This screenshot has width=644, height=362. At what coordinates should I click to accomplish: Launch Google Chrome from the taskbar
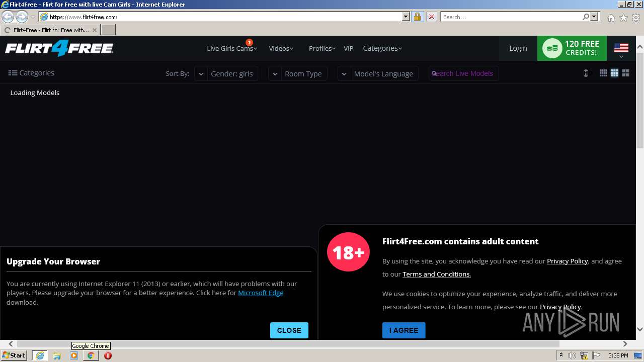point(91,355)
